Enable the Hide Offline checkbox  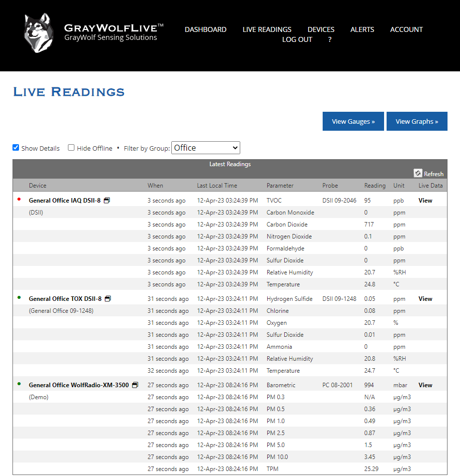71,148
